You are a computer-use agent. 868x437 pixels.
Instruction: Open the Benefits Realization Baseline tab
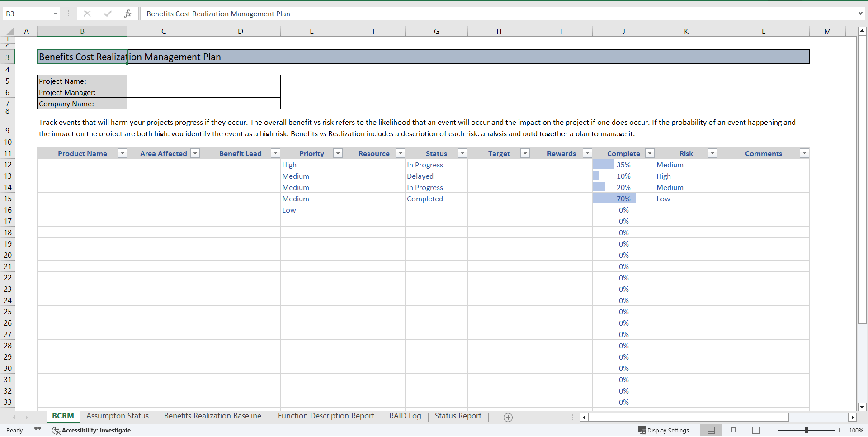click(x=212, y=416)
